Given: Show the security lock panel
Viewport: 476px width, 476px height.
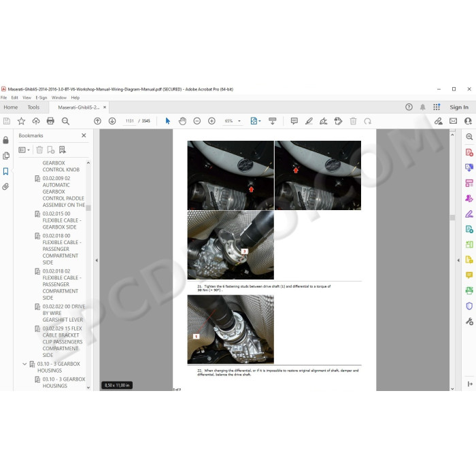Looking at the screenshot, I should tap(5, 140).
